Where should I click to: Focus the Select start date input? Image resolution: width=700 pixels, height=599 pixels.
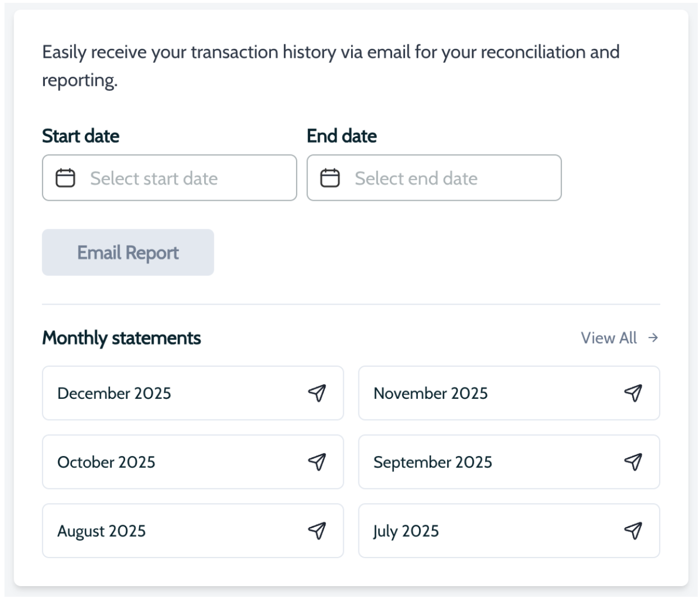click(185, 178)
